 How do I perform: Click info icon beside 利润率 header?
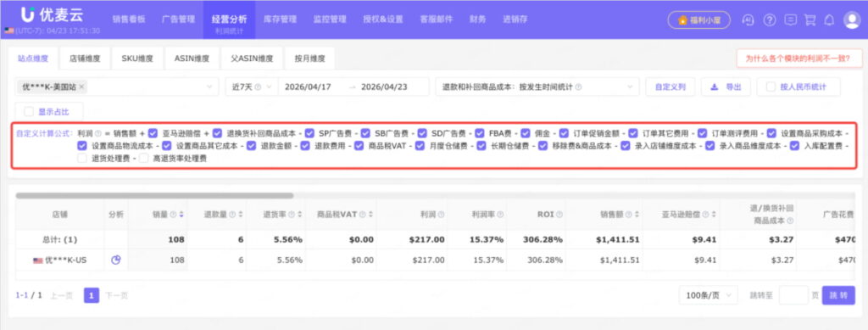pyautogui.click(x=500, y=215)
